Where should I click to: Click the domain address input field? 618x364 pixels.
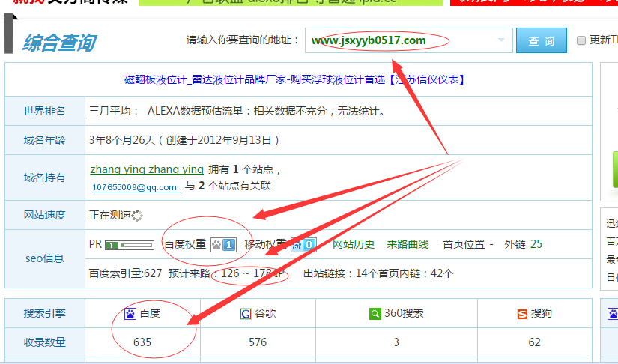click(397, 40)
